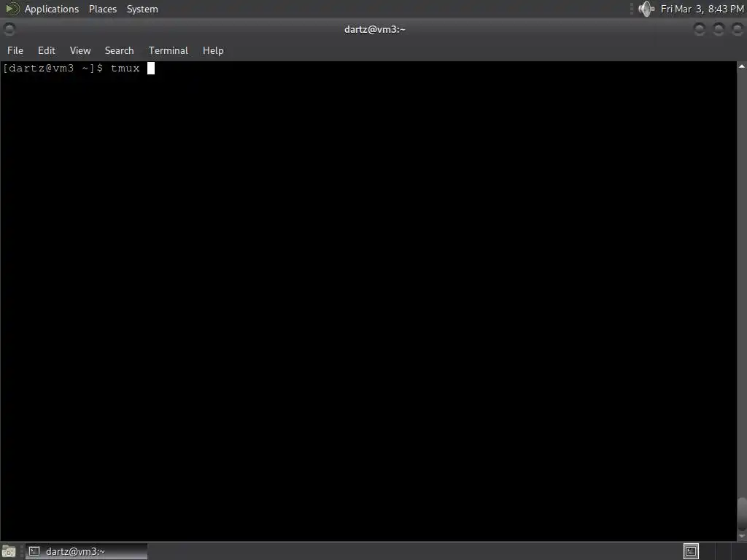This screenshot has height=560, width=747.
Task: Open the System menu in top panel
Action: tap(142, 9)
